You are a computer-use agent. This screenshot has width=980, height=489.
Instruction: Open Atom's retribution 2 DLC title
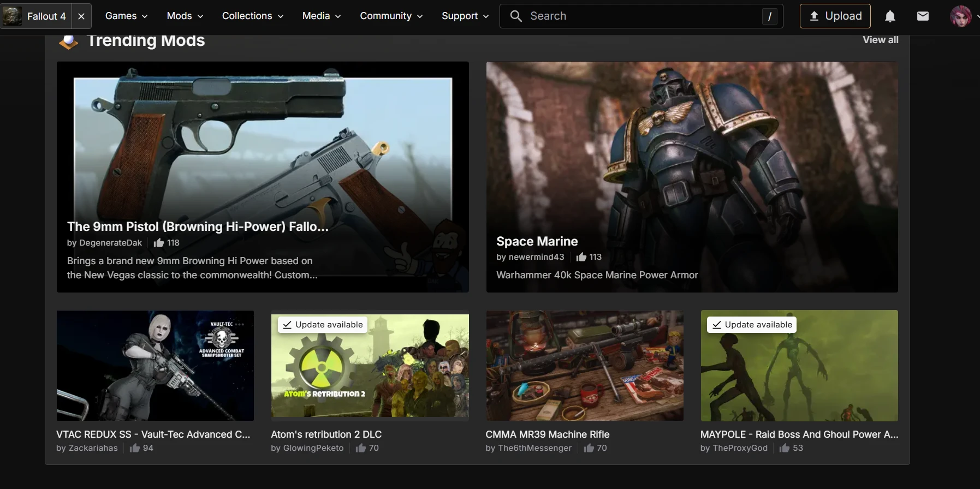coord(326,434)
